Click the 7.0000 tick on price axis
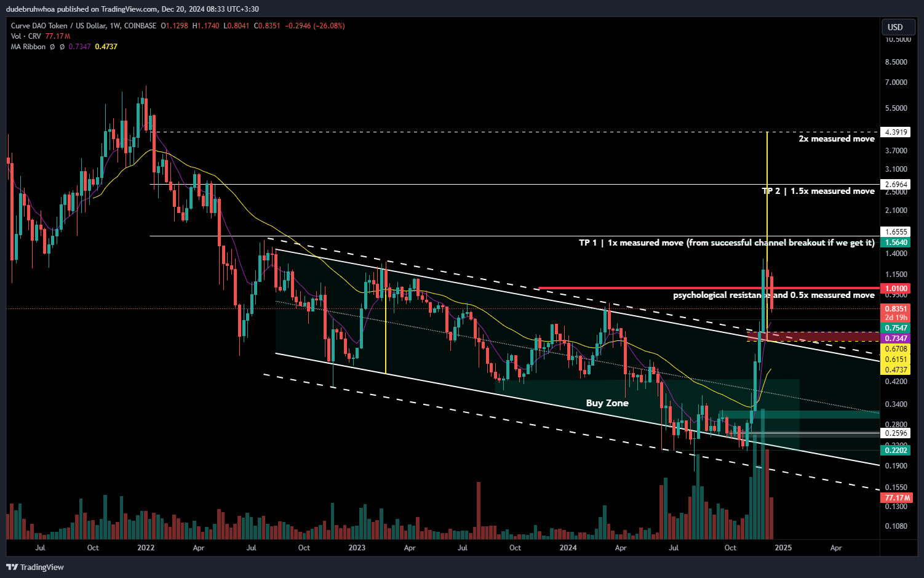Screen dimensions: 924x578 click(896, 82)
